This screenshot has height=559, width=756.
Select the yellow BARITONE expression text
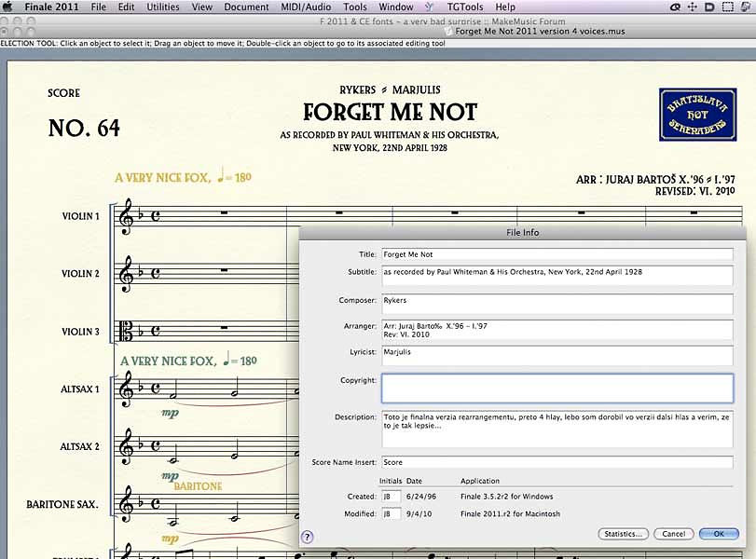(x=199, y=486)
